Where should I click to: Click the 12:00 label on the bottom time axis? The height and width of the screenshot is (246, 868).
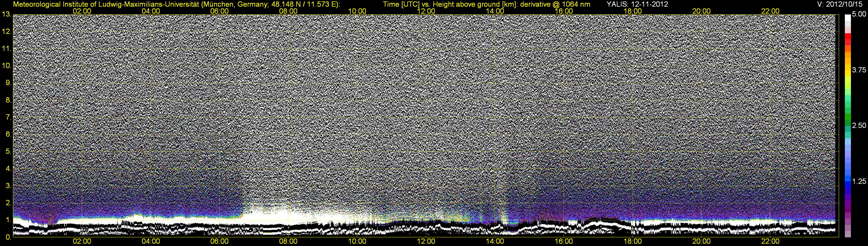pos(426,241)
